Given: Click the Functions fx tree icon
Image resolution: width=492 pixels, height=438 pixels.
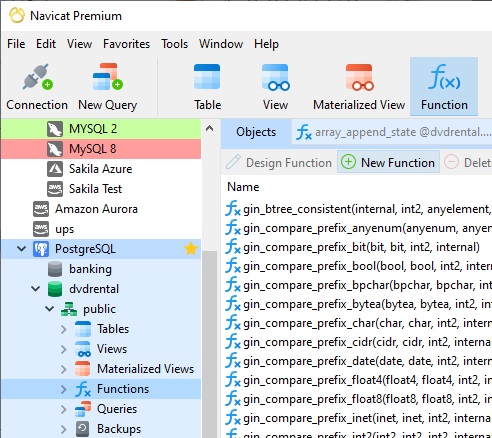Looking at the screenshot, I should tap(83, 389).
